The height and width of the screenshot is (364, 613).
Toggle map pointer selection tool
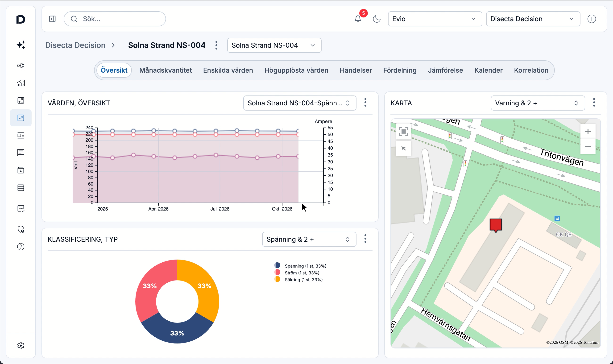point(403,148)
